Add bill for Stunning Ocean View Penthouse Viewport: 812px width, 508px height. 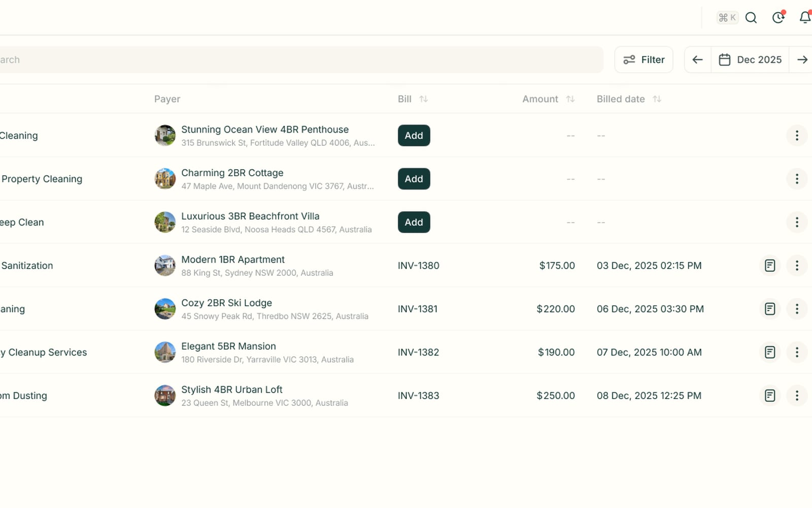click(414, 136)
